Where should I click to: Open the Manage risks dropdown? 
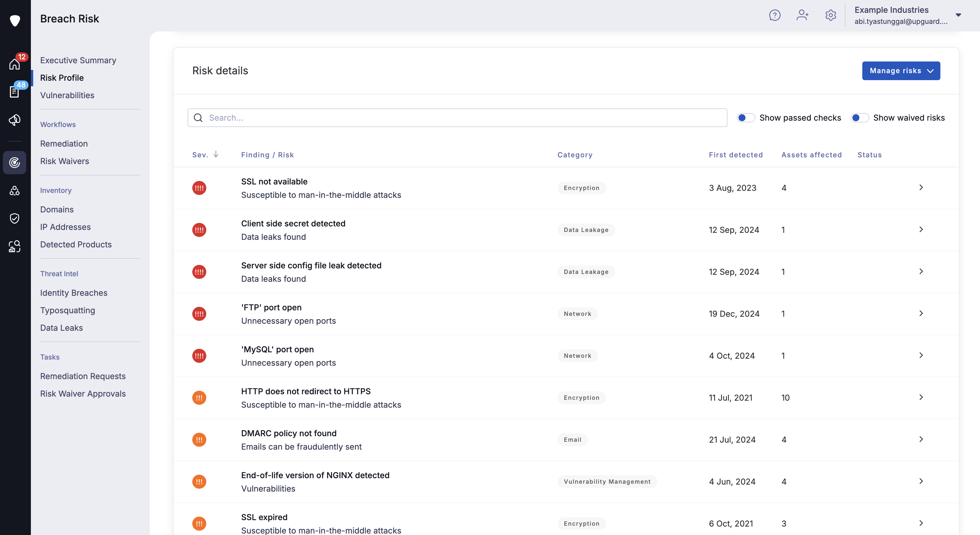900,71
